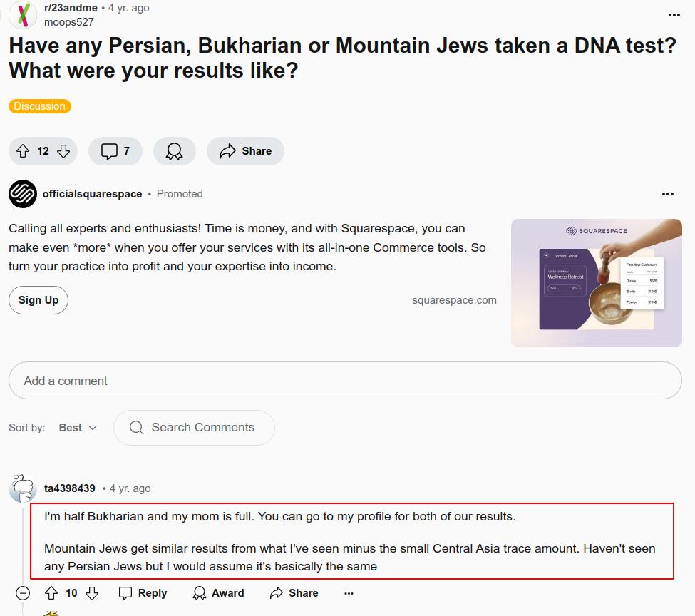Open the r/23andme subreddit link
Screen dimensions: 695x616
[71, 8]
